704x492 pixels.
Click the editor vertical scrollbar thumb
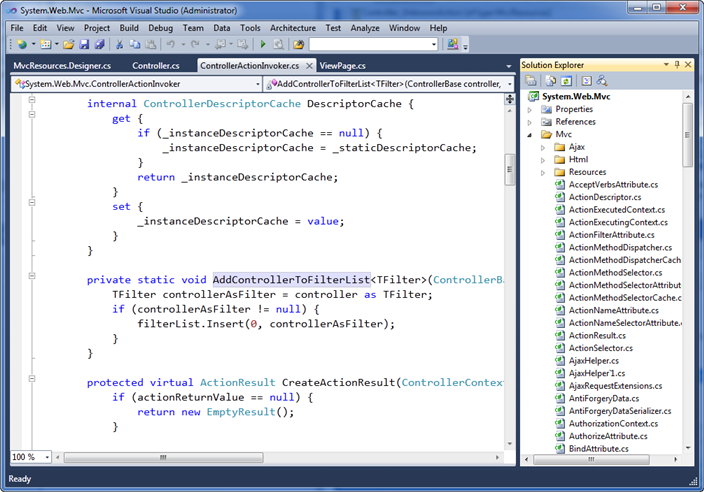pos(510,169)
